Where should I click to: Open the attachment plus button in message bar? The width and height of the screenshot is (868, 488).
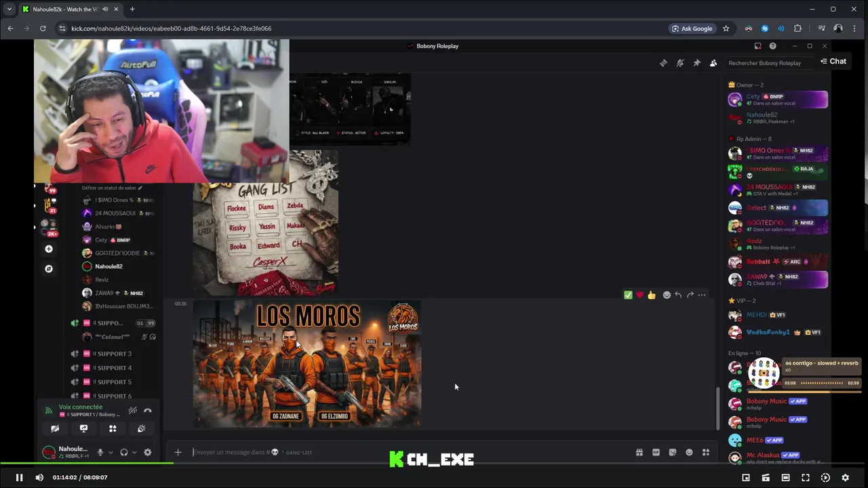pos(178,452)
